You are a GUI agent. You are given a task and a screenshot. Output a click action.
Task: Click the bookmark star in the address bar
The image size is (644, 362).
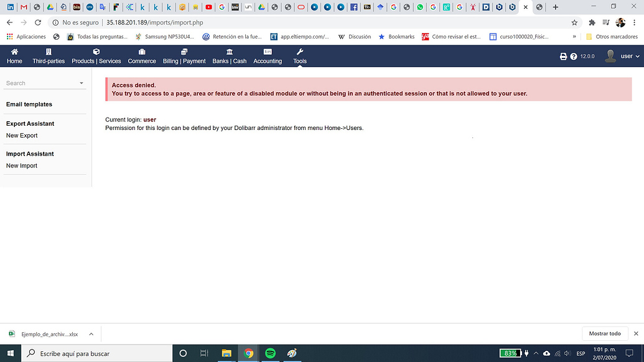pos(574,22)
